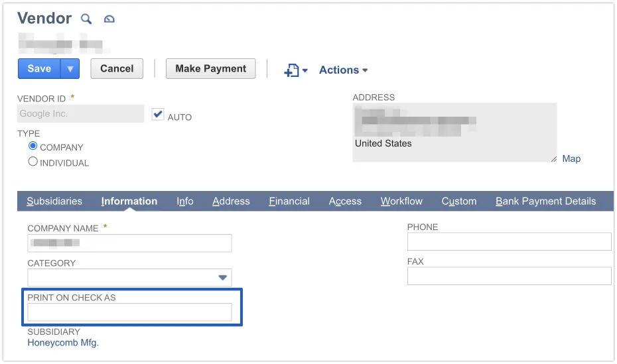The image size is (617, 364).
Task: Click the FAX input field
Action: 509,276
